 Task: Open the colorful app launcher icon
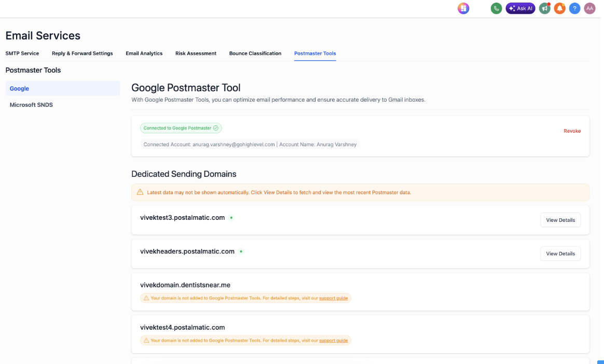click(x=463, y=8)
